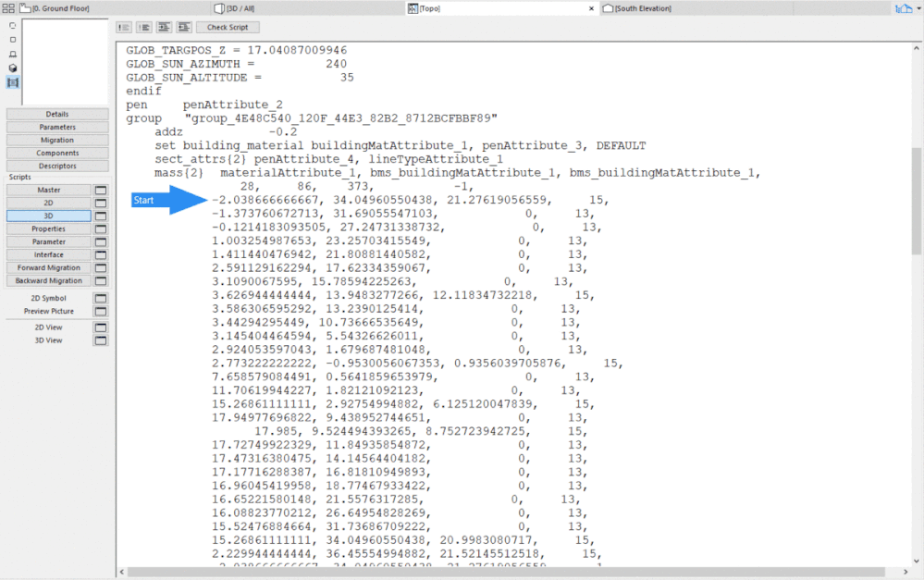This screenshot has width=924, height=580.
Task: Open the Parameters section
Action: click(x=57, y=127)
